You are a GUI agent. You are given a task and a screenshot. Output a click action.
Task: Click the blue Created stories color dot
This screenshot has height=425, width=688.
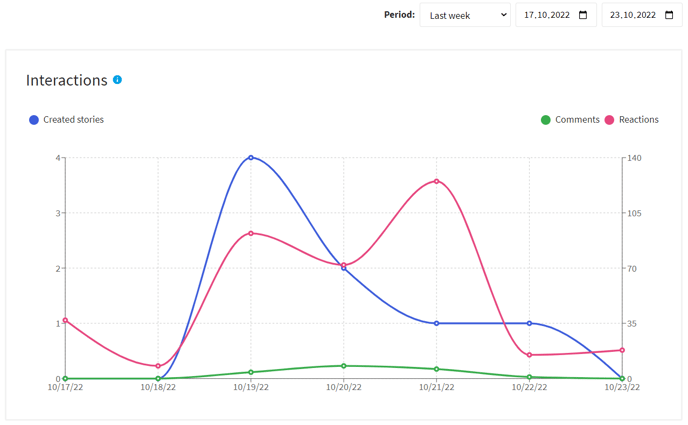coord(34,120)
